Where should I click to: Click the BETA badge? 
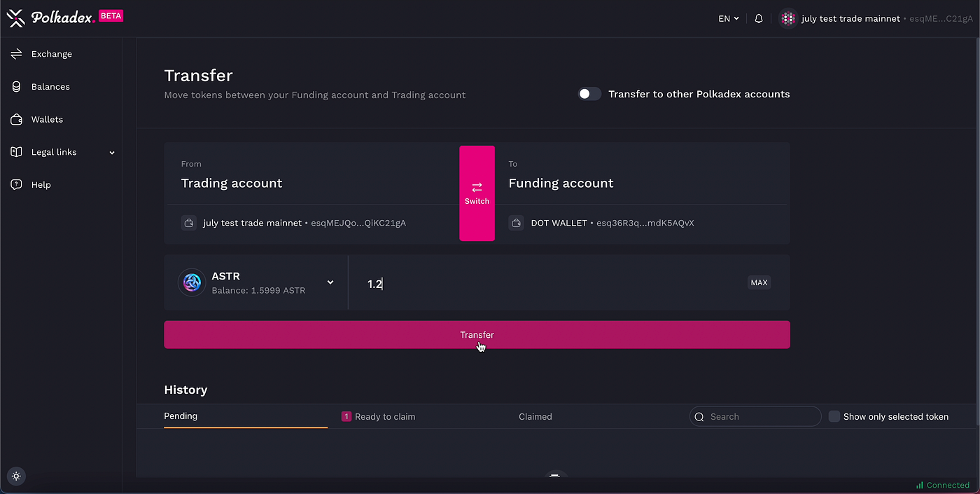click(x=111, y=15)
